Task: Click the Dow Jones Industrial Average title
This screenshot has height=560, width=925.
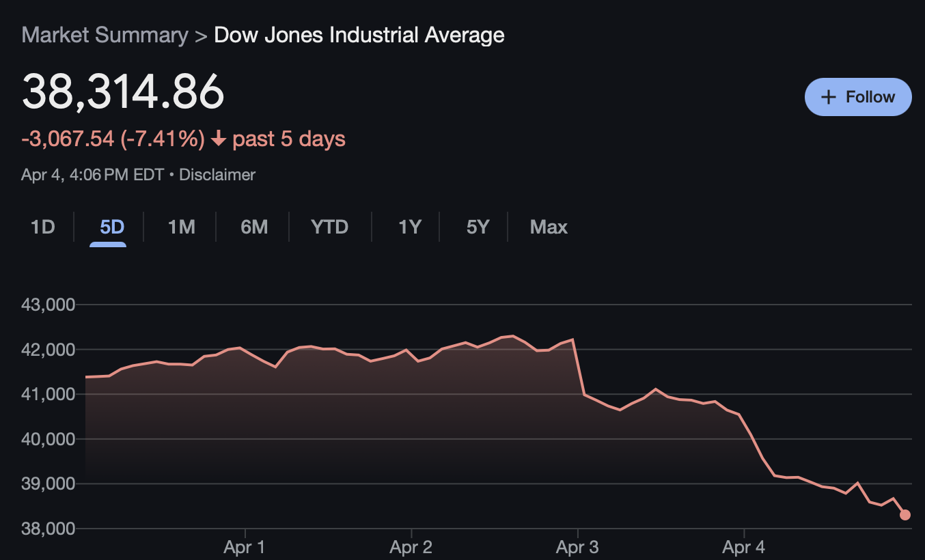Action: click(359, 35)
